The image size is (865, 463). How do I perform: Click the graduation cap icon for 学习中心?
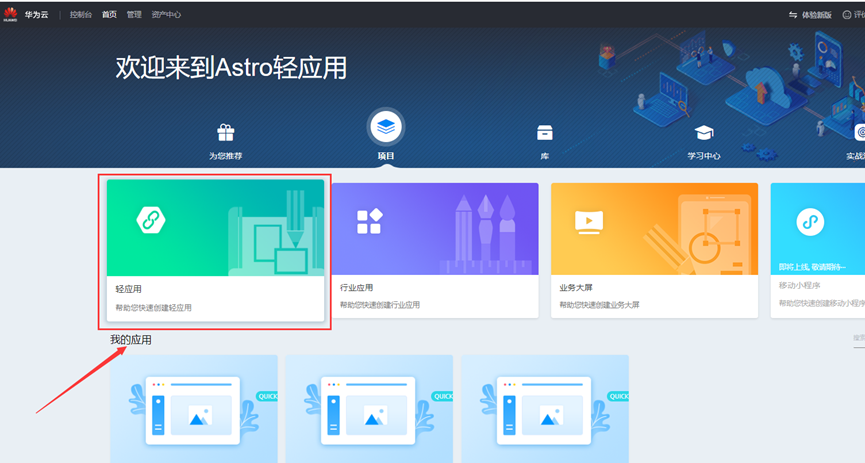(x=704, y=132)
